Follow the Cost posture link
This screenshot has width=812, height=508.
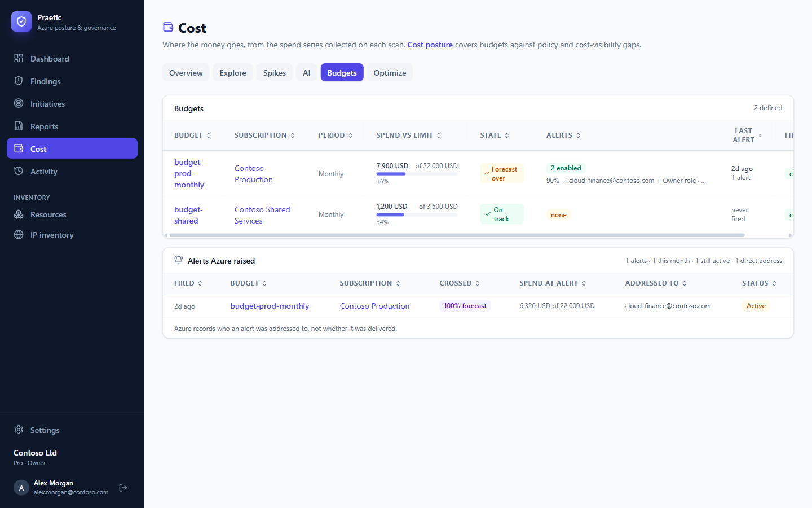[x=430, y=45]
